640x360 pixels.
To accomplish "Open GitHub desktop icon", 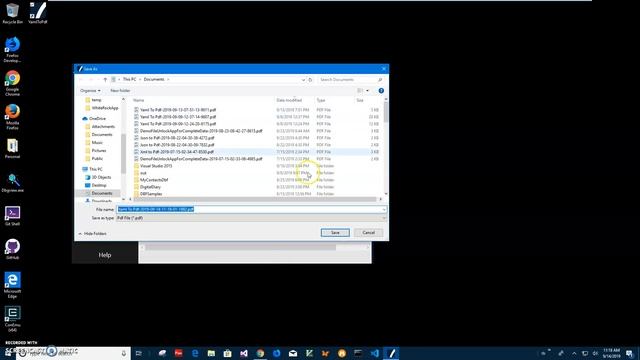I will (x=12, y=249).
